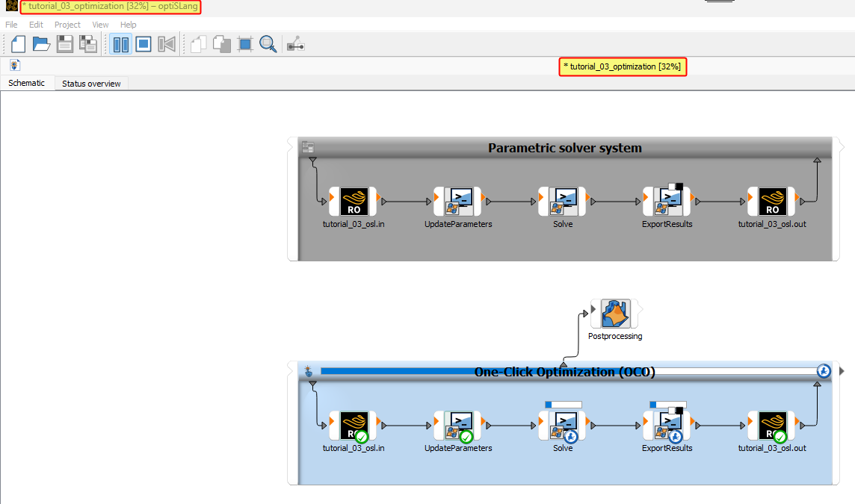This screenshot has width=855, height=504.
Task: Select Solve node in Parametric solver system
Action: click(563, 201)
